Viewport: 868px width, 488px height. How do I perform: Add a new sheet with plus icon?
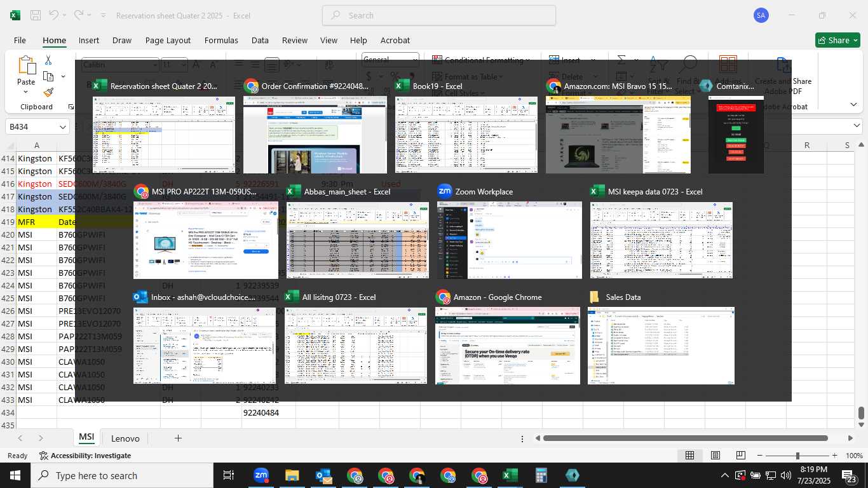tap(178, 438)
